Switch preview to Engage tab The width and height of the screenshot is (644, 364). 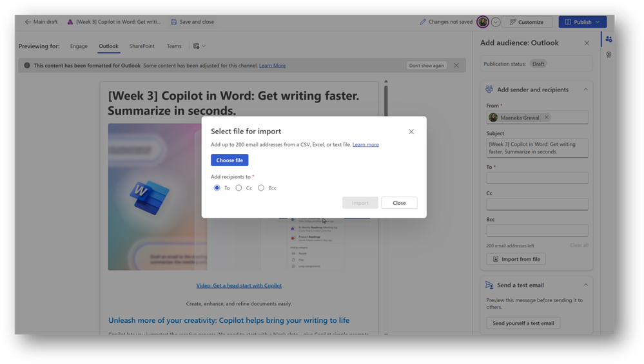79,46
